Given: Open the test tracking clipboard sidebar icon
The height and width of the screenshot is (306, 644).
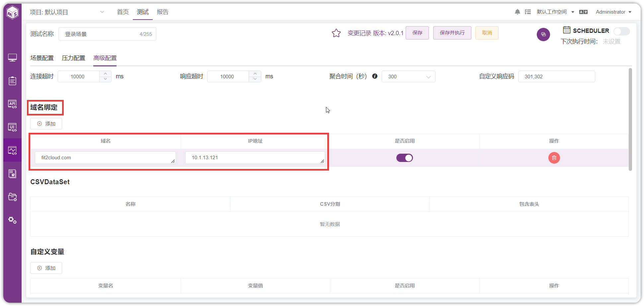Looking at the screenshot, I should click(12, 81).
